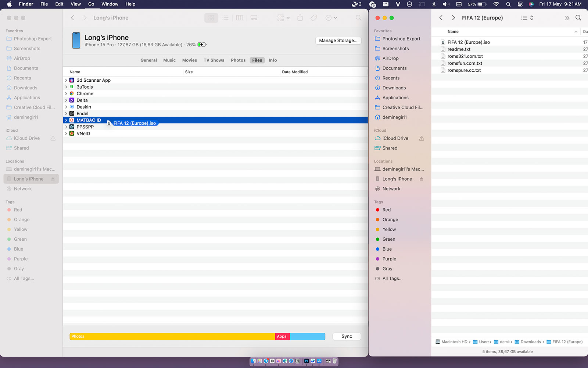Open search in FIFA 12 window
Image resolution: width=588 pixels, height=368 pixels.
[578, 18]
